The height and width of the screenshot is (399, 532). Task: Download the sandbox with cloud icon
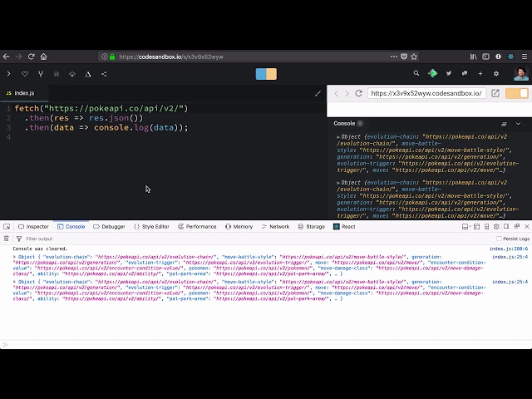[x=72, y=74]
